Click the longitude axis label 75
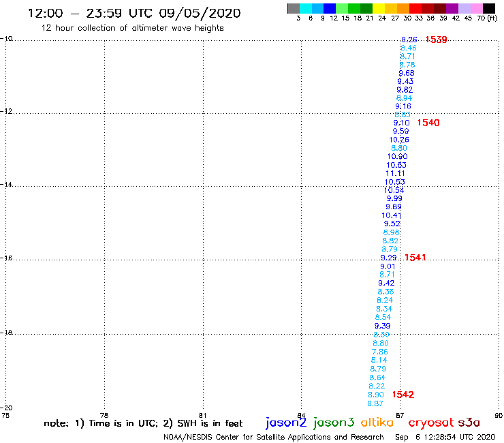The width and height of the screenshot is (504, 443). coord(5,415)
